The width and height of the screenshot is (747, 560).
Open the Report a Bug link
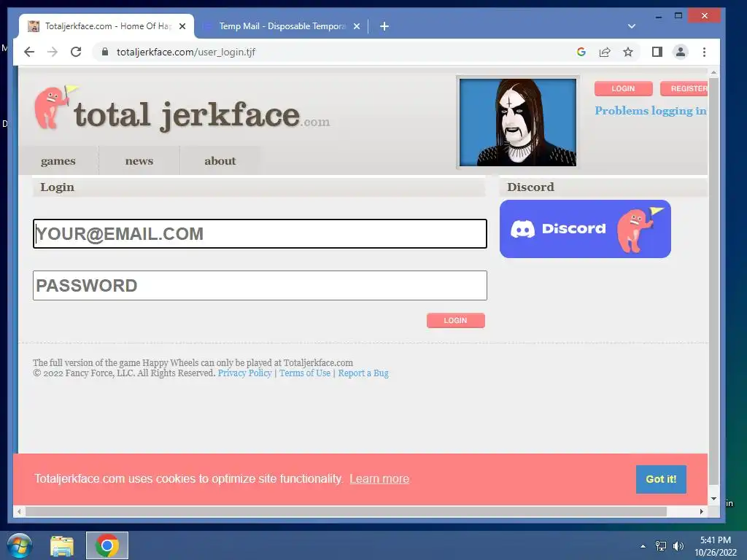pos(363,373)
